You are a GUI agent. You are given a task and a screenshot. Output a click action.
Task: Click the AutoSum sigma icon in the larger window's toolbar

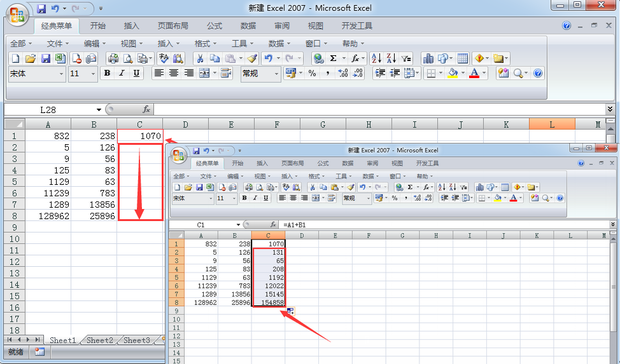tap(333, 58)
